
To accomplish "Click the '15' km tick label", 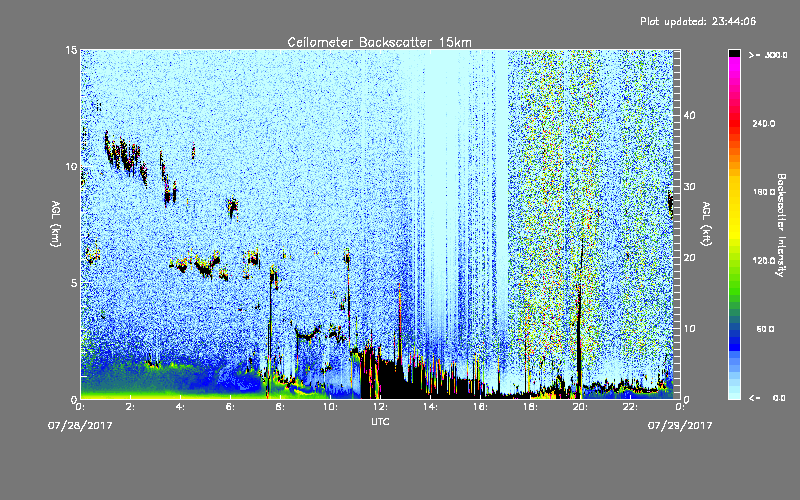I will pos(71,50).
